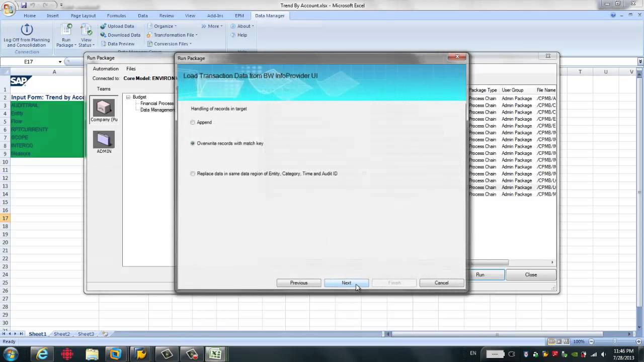Click the Help item in ribbon

(238, 35)
